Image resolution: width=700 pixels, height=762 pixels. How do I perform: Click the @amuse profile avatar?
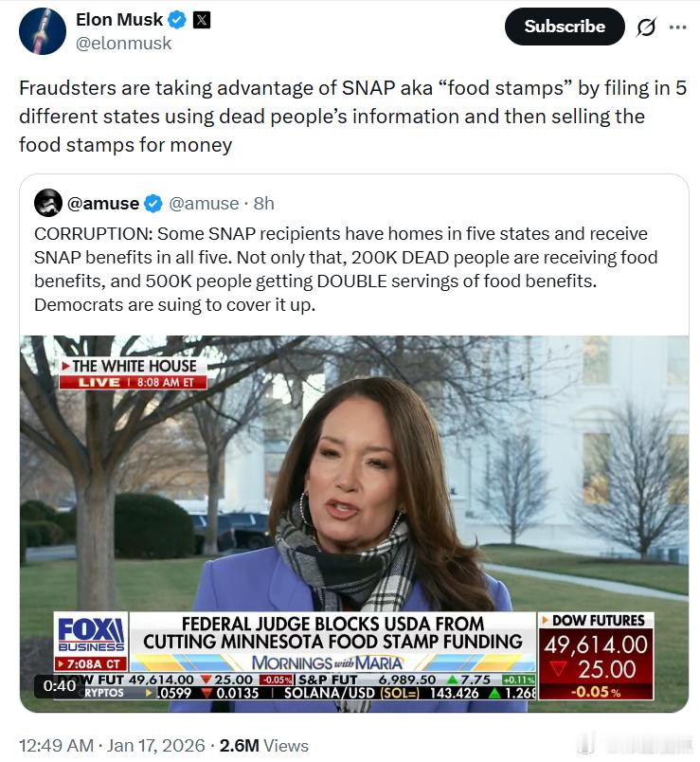point(46,203)
